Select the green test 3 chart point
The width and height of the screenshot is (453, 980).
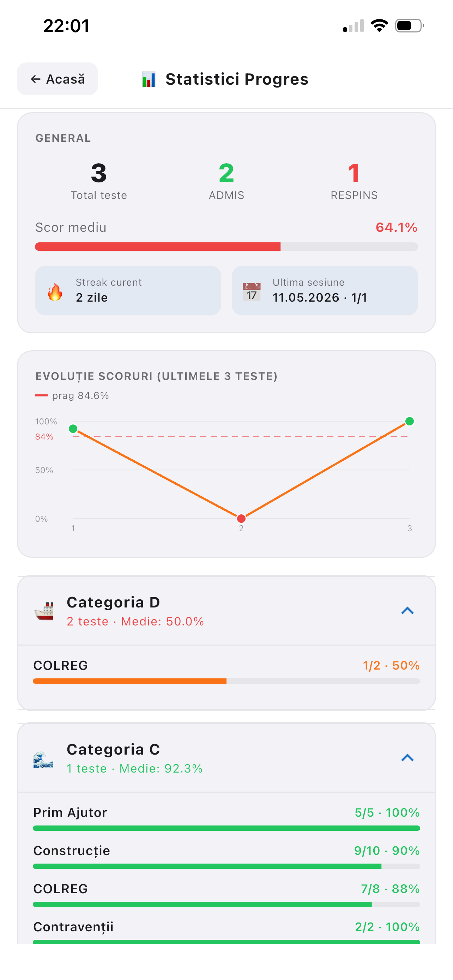410,421
